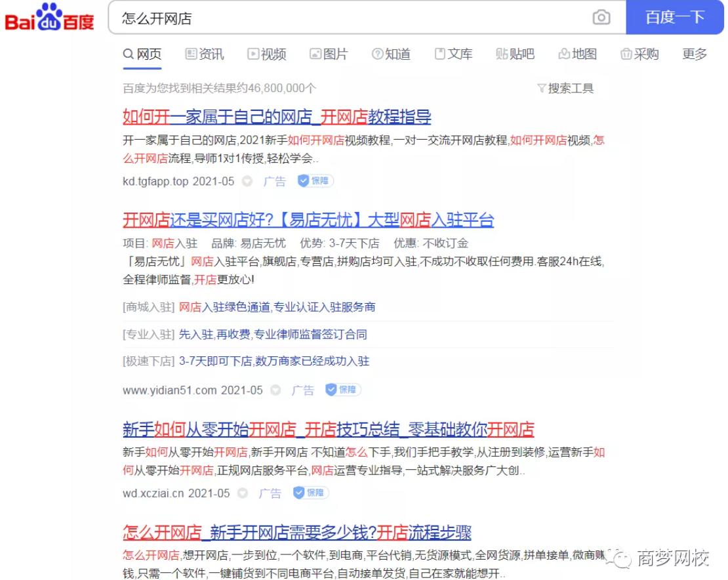Image resolution: width=728 pixels, height=580 pixels.
Task: Click 广告 label beside www.yidian51.com
Action: pos(303,390)
